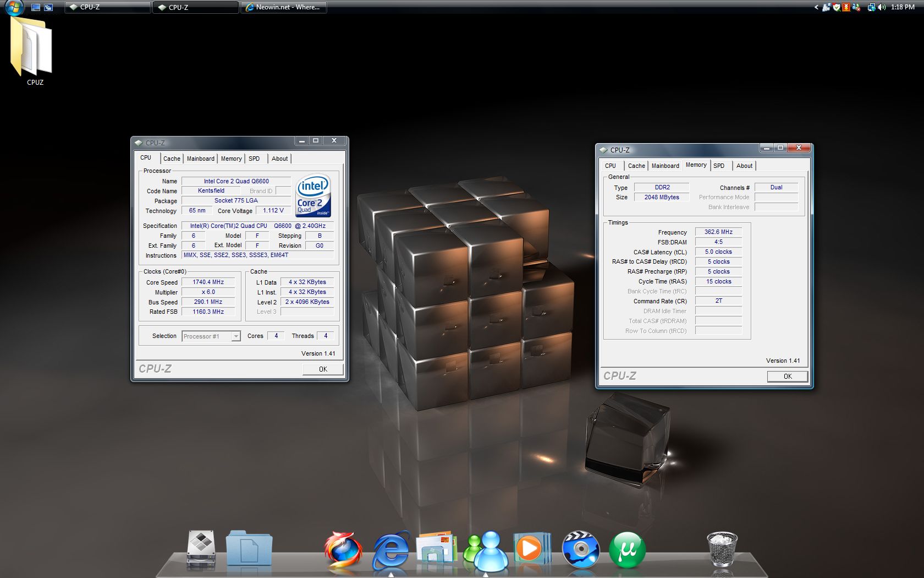View the About tab in right CPU-Z
Screen dimensions: 924x578
[x=744, y=165]
